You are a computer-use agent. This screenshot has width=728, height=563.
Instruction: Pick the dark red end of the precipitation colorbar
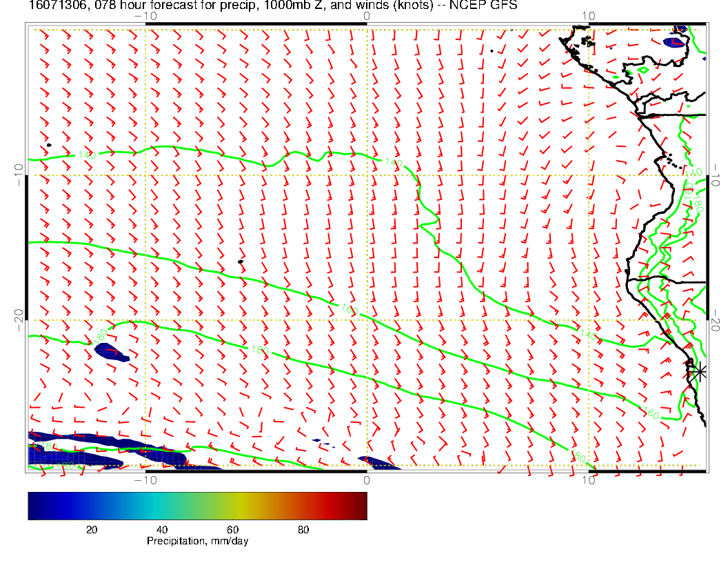pos(361,506)
